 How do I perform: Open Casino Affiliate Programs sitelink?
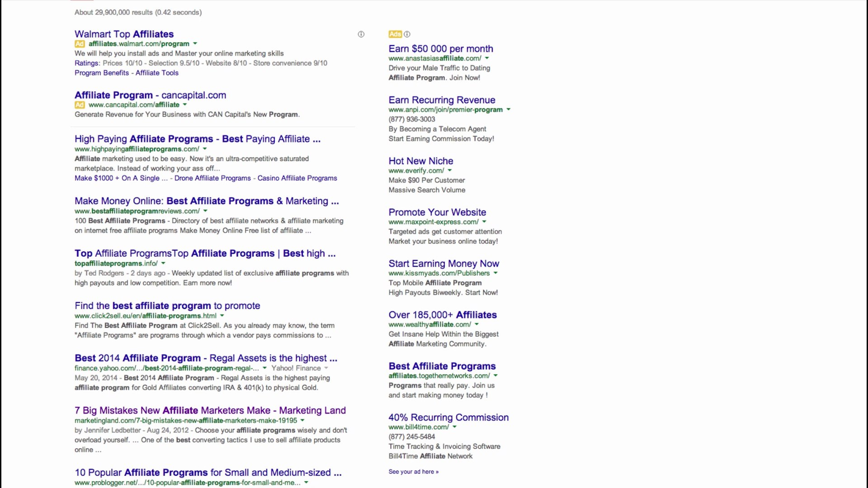click(x=297, y=178)
